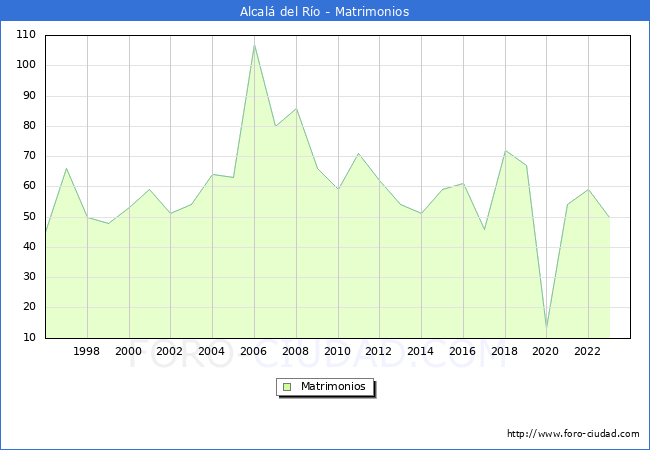Click x-axis label 2008
The image size is (650, 450).
pos(295,351)
